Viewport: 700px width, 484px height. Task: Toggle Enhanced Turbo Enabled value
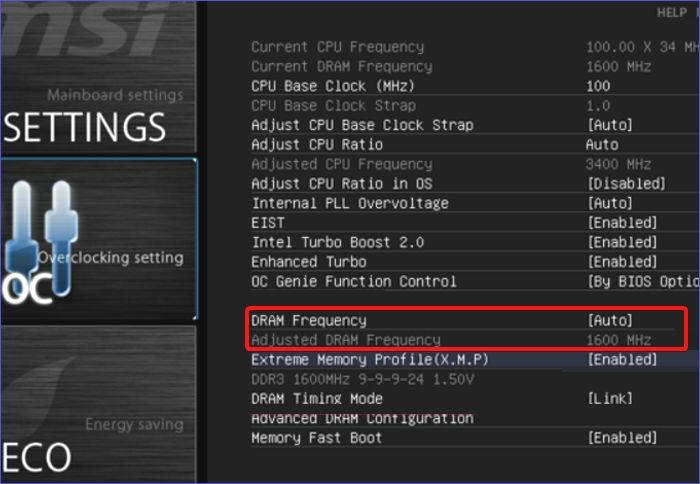click(x=622, y=262)
